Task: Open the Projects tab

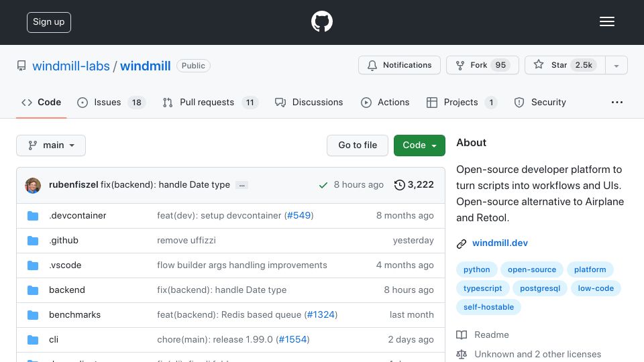Action: 462,102
